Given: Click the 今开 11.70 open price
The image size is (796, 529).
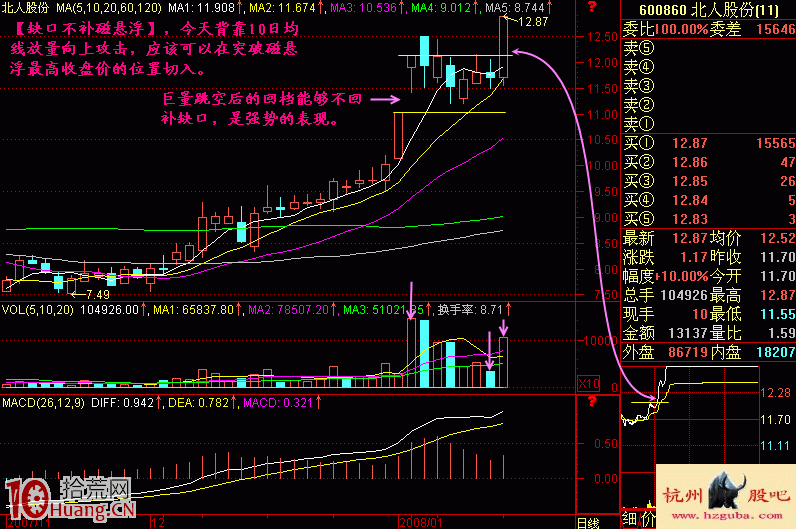Looking at the screenshot, I should click(x=752, y=276).
